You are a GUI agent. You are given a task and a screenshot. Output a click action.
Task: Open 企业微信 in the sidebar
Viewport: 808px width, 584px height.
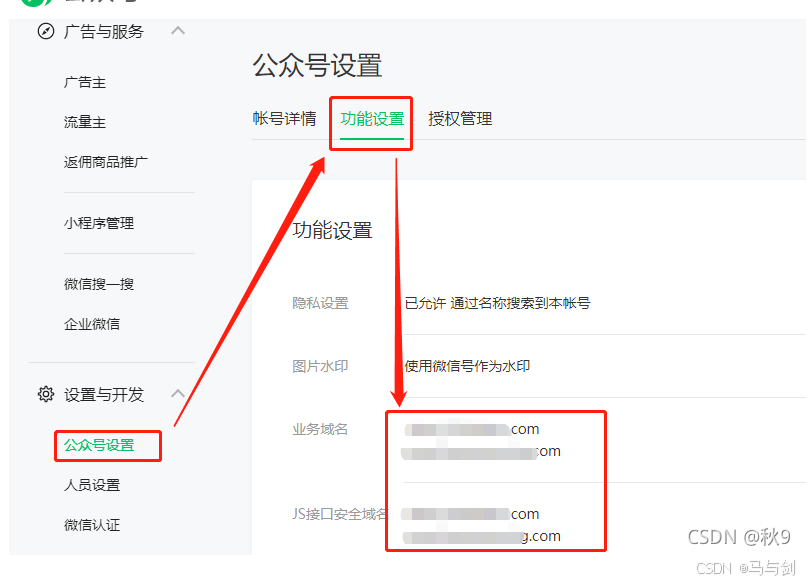click(x=92, y=324)
